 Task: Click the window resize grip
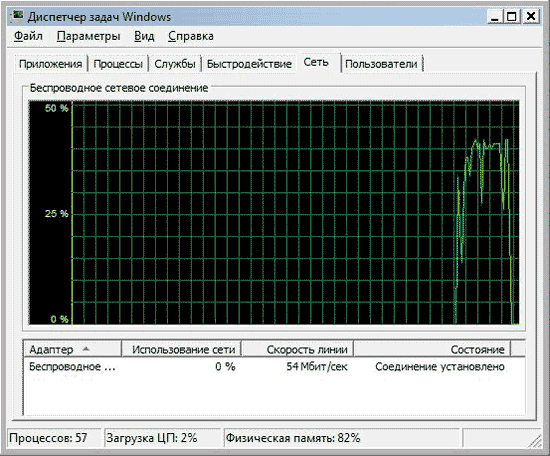(535, 441)
